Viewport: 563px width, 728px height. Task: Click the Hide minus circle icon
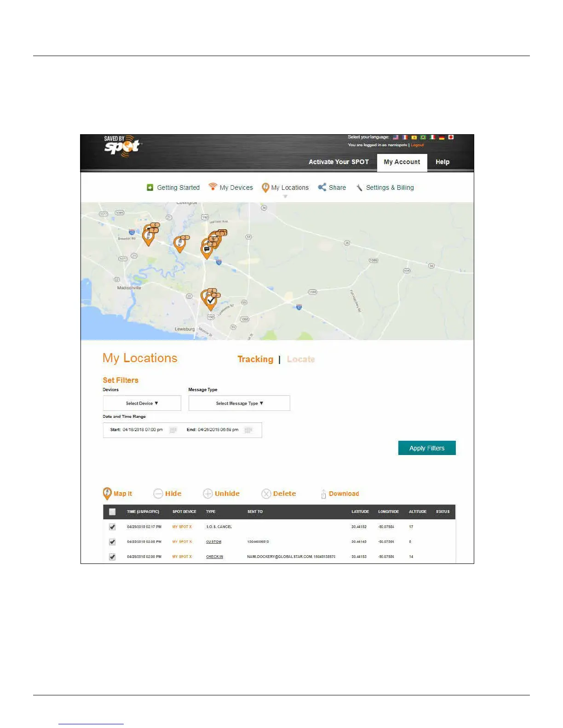click(x=158, y=494)
